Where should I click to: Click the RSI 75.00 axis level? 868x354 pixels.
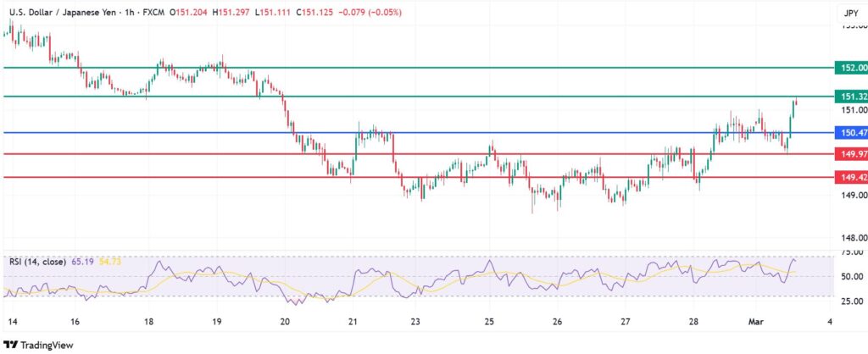(850, 252)
